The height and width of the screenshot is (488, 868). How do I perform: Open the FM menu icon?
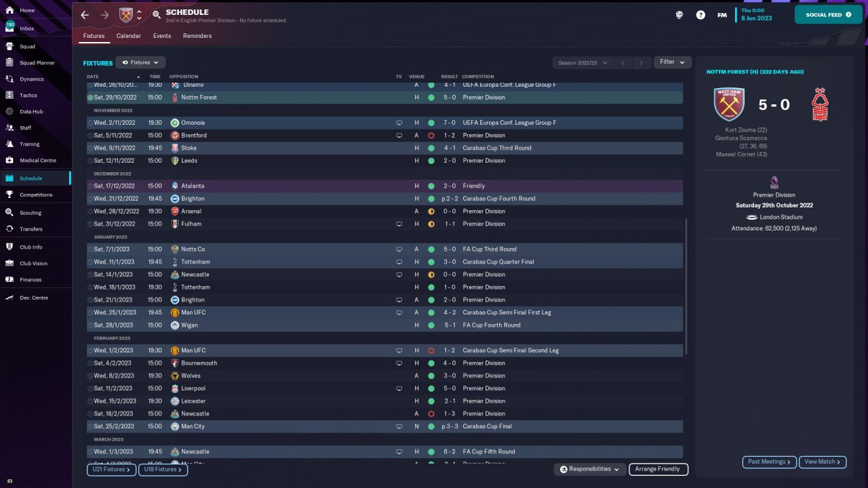tap(722, 15)
